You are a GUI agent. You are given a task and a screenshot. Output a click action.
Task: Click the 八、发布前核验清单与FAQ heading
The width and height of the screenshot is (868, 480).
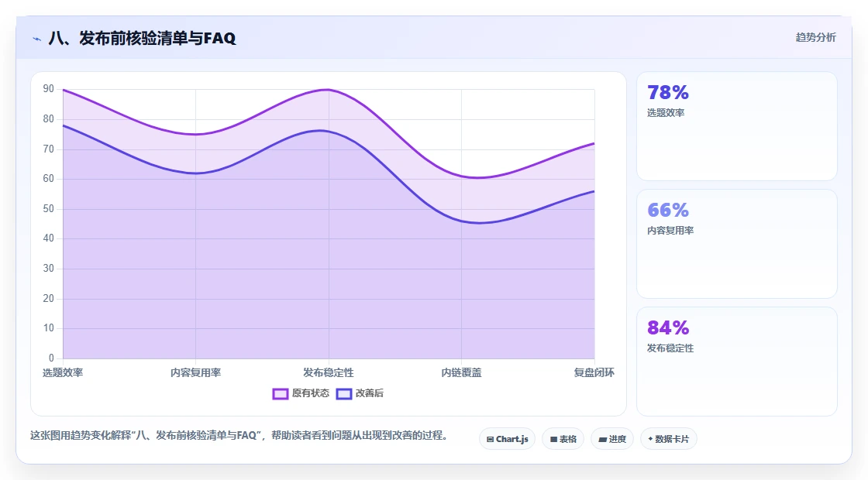click(x=143, y=38)
